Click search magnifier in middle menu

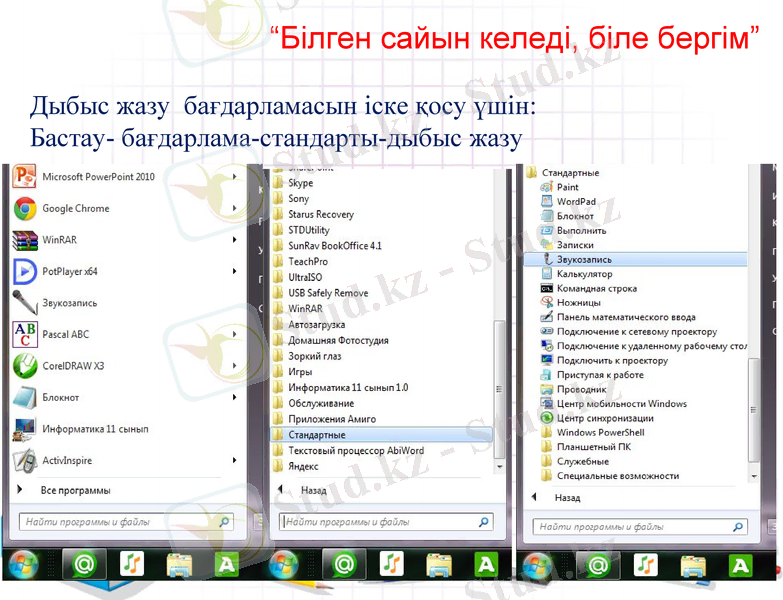click(483, 522)
